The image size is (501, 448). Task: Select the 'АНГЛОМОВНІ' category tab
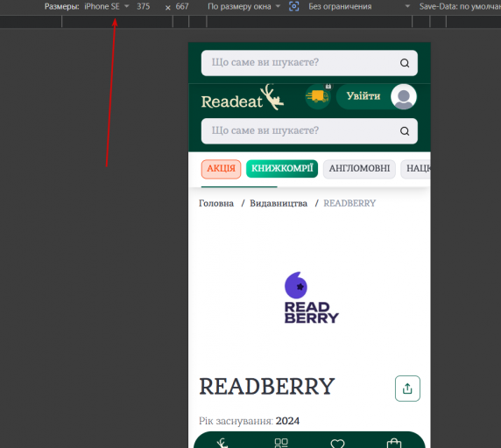click(359, 169)
